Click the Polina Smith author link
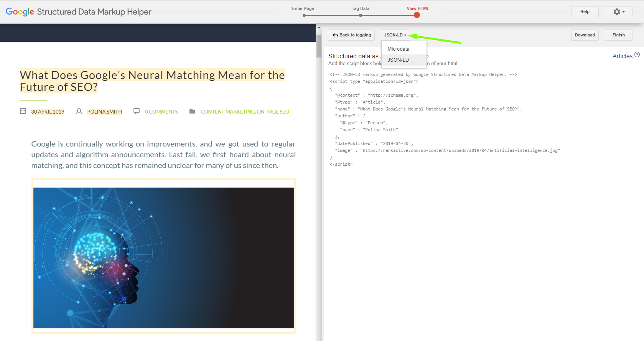Viewport: 644px width, 341px height. pos(105,112)
